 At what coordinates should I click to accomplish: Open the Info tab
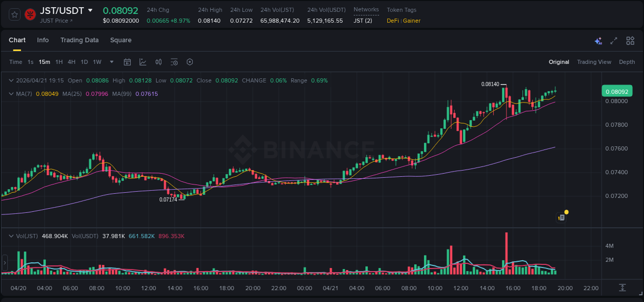click(x=43, y=40)
